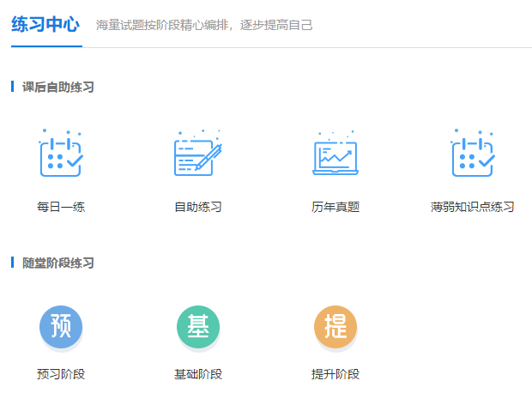
Task: Click the 自助练习 notepad pencil icon
Action: 198,153
